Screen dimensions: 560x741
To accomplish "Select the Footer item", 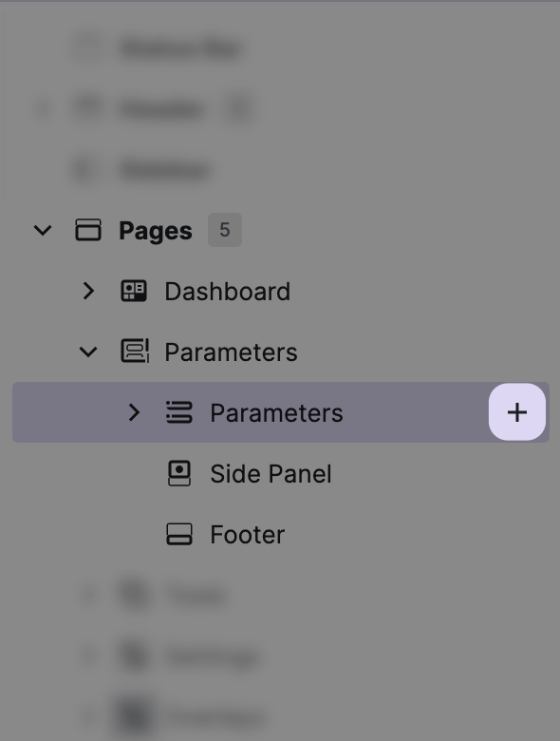I will coord(248,535).
